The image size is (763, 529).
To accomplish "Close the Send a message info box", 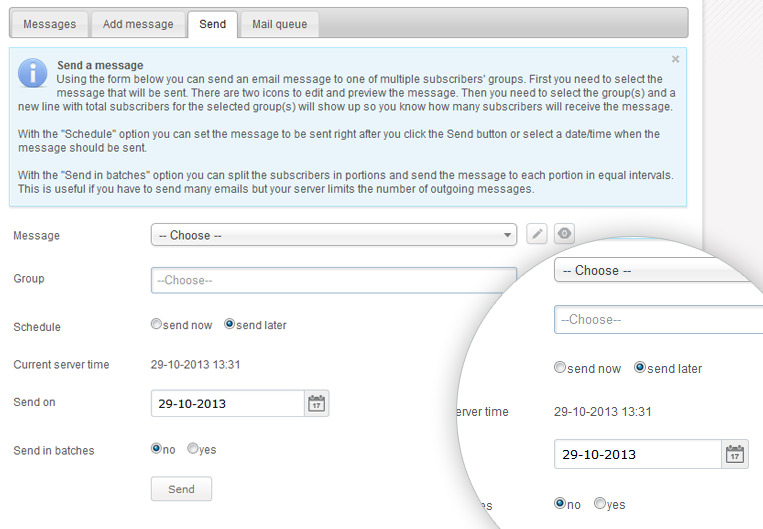I will click(x=675, y=59).
